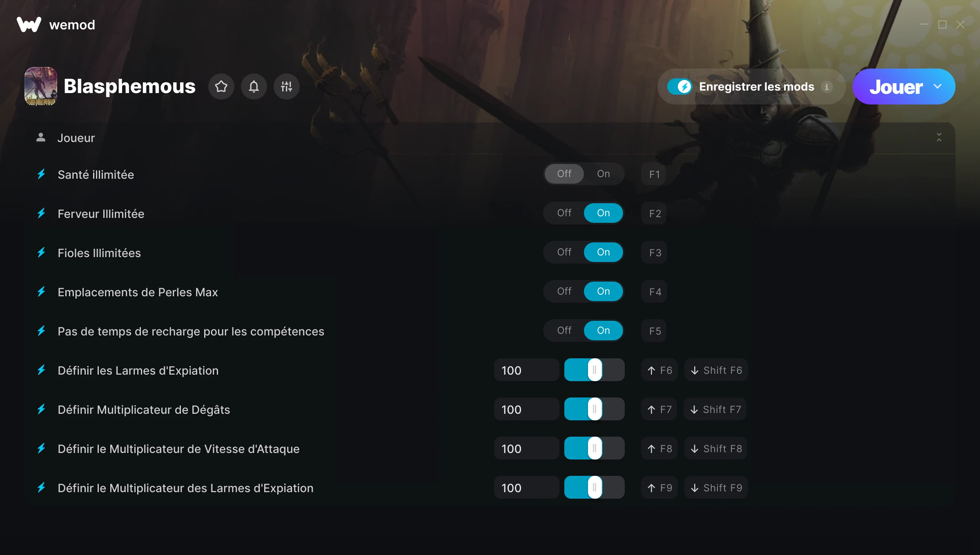Viewport: 980px width, 555px height.
Task: Turn on Santé illimitée
Action: [604, 174]
